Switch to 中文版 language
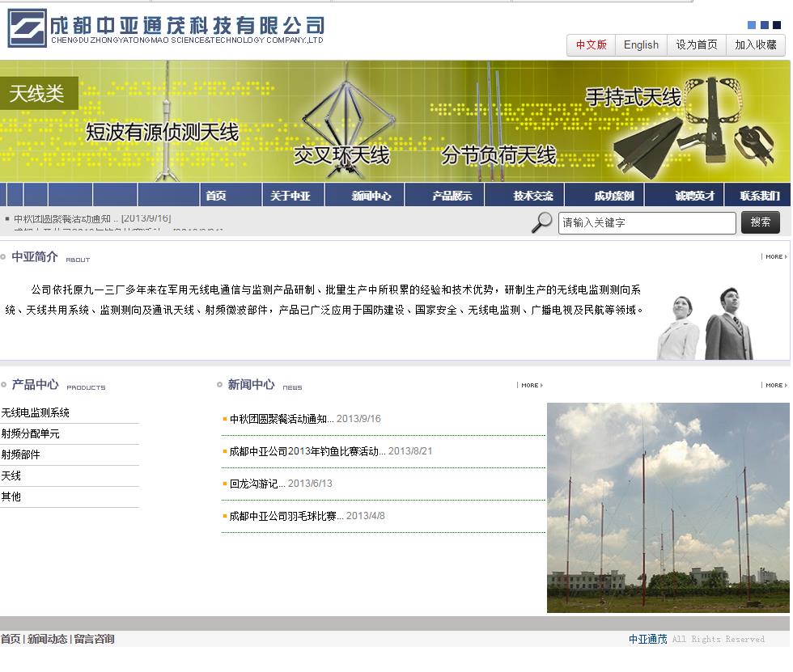793x672 pixels. coord(592,45)
